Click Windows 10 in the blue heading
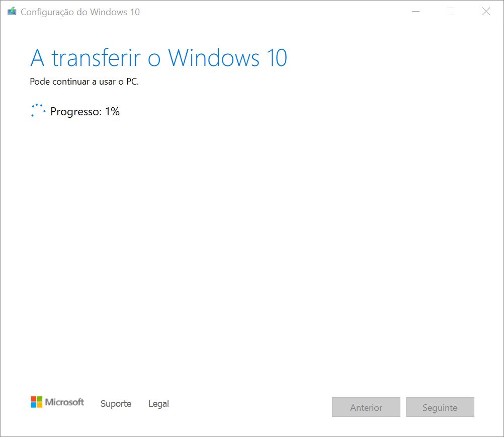The height and width of the screenshot is (437, 504). (227, 58)
